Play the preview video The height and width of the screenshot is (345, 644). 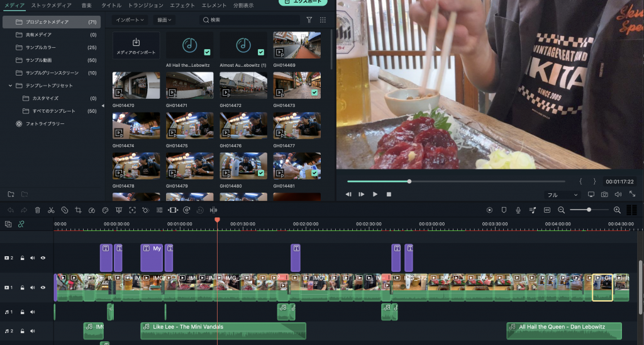375,194
